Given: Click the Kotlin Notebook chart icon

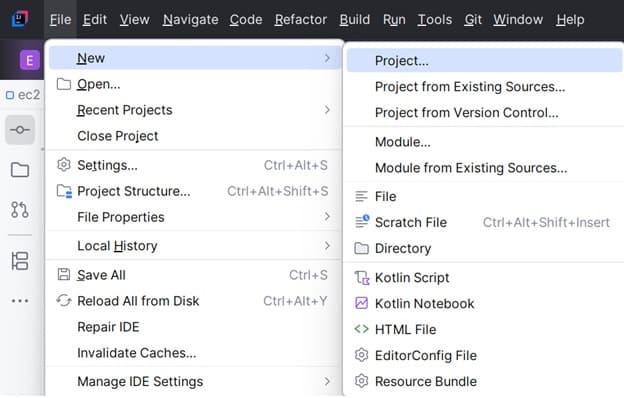Looking at the screenshot, I should tap(361, 303).
